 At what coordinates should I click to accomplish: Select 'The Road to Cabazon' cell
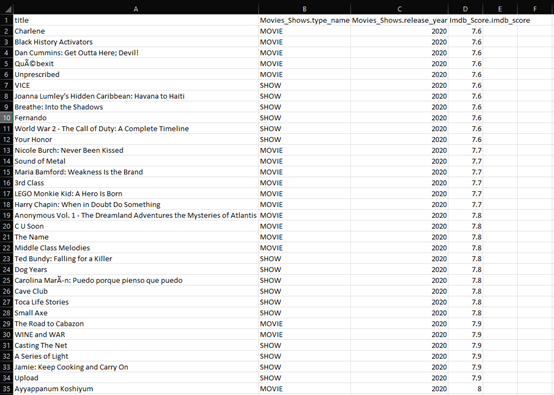136,324
